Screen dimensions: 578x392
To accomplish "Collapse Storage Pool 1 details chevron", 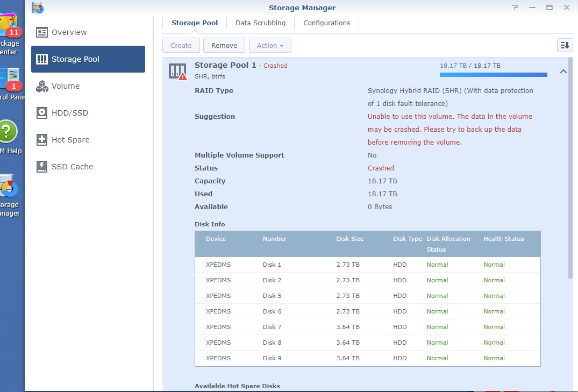I will pos(563,72).
